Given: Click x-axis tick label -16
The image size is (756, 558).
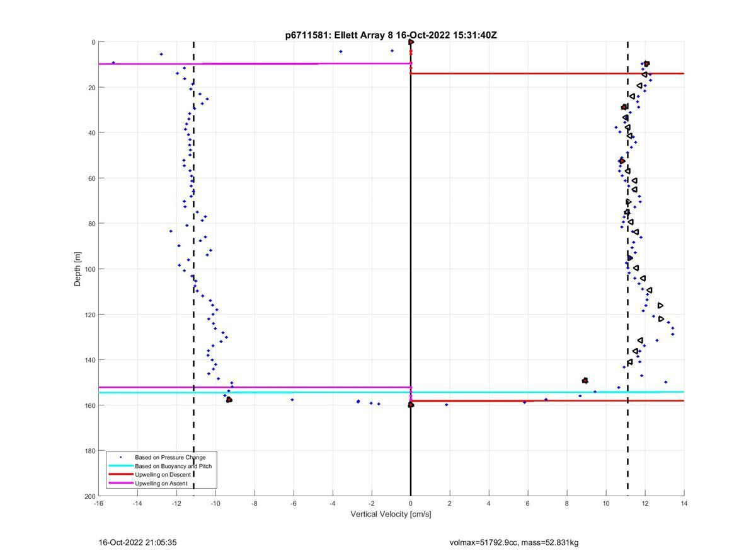Looking at the screenshot, I should pos(98,503).
